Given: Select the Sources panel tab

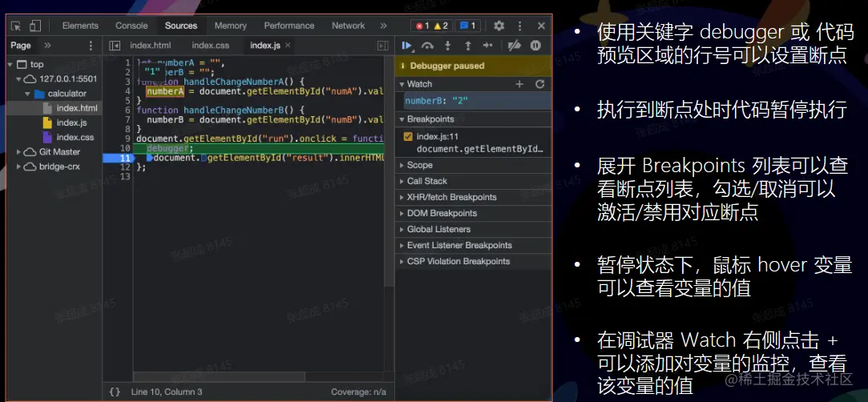Looking at the screenshot, I should (x=181, y=26).
